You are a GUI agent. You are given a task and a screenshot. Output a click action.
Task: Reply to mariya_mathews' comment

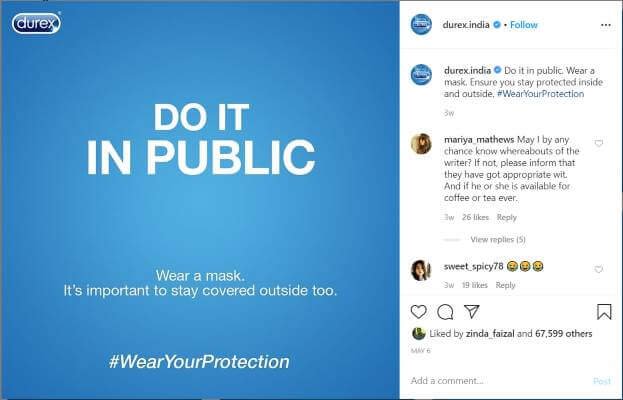click(507, 217)
